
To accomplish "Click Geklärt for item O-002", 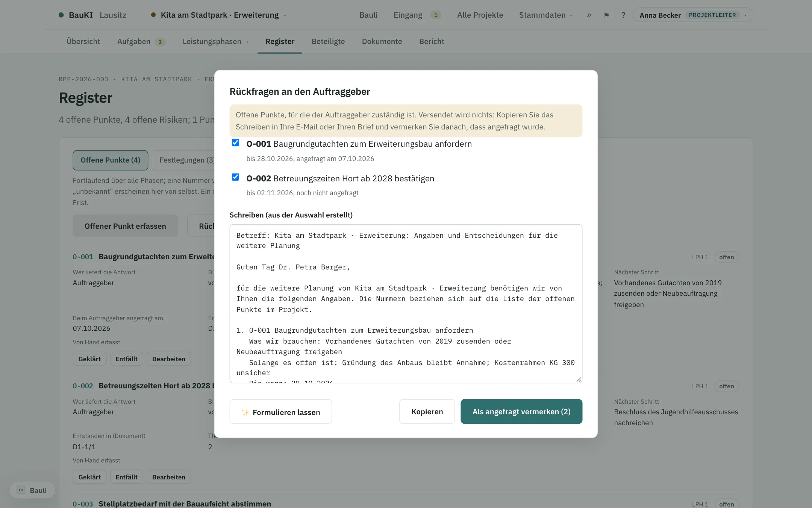I will [x=89, y=477].
